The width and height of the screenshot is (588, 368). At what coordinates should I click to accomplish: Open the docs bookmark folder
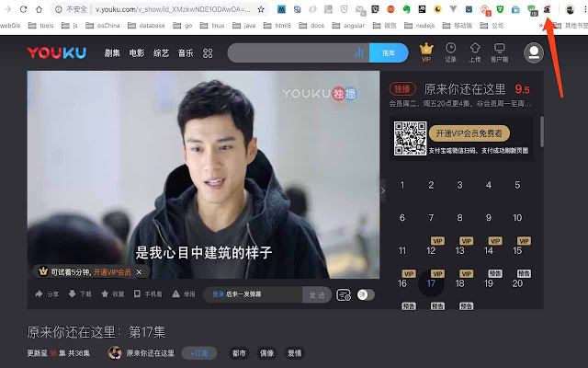point(311,26)
